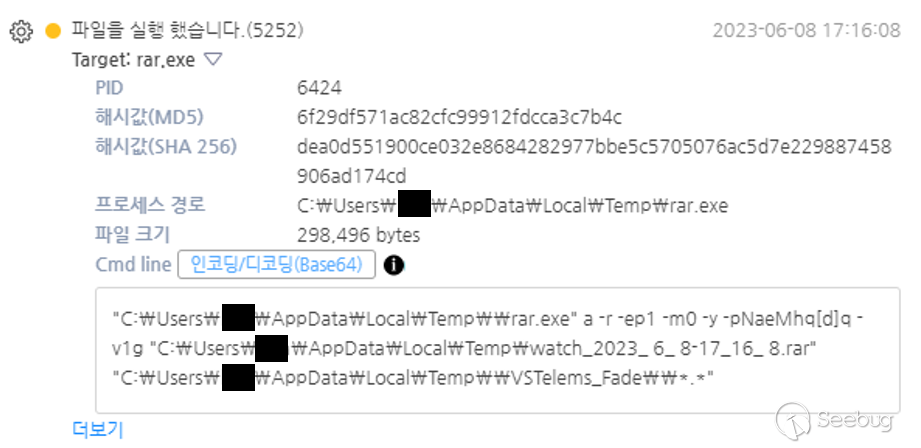Click the Target: rar.exe label
The height and width of the screenshot is (448, 921).
[133, 60]
